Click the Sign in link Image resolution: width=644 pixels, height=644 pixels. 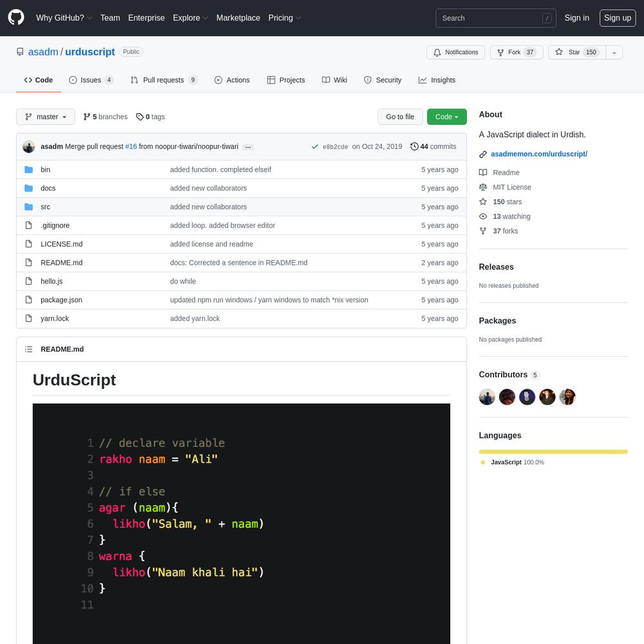pos(576,17)
